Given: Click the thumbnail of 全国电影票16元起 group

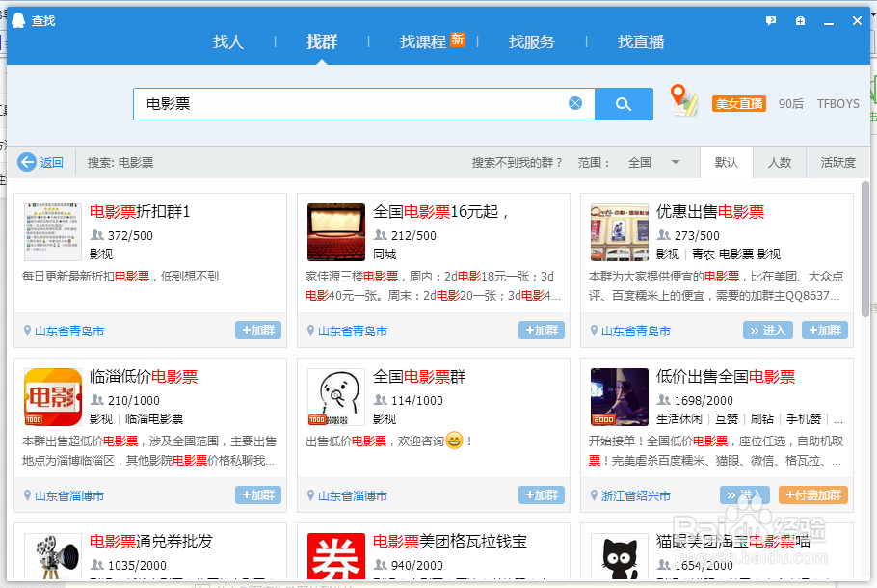Looking at the screenshot, I should [335, 231].
